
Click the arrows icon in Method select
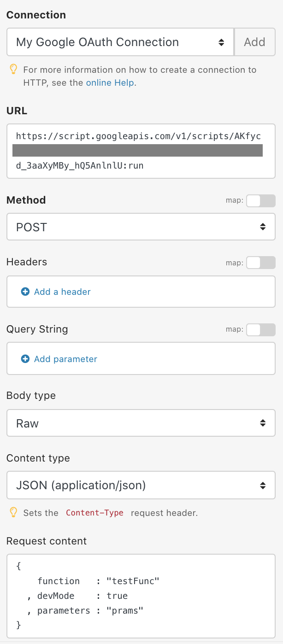(263, 227)
